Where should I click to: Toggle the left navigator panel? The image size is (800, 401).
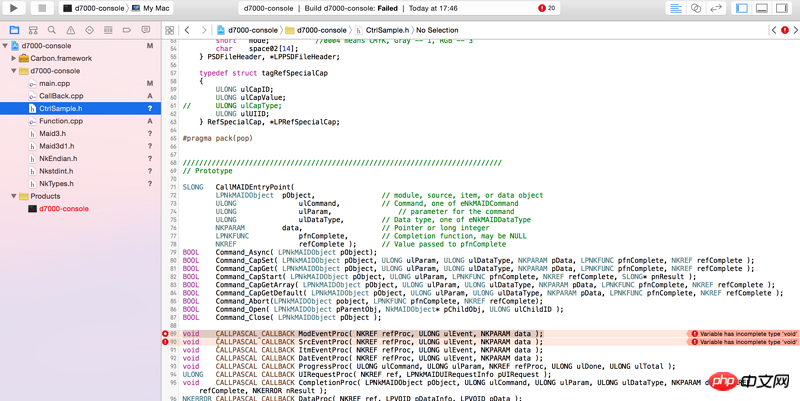(x=742, y=8)
